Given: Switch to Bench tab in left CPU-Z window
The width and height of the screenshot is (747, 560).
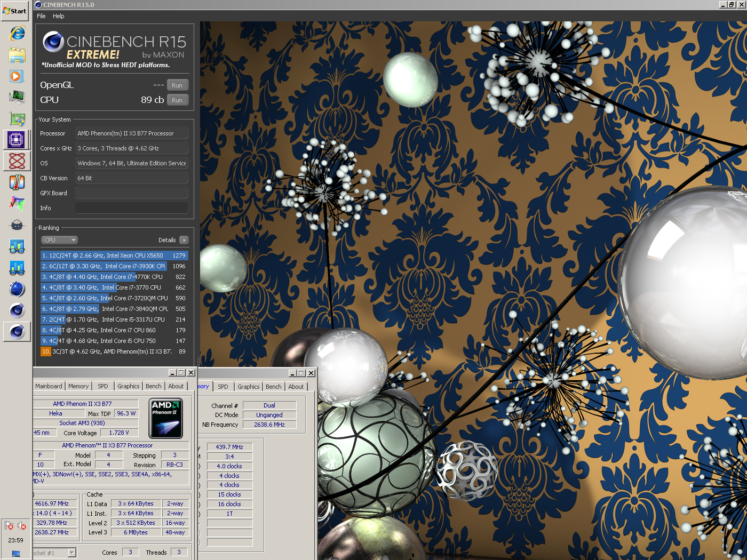Looking at the screenshot, I should 153,386.
